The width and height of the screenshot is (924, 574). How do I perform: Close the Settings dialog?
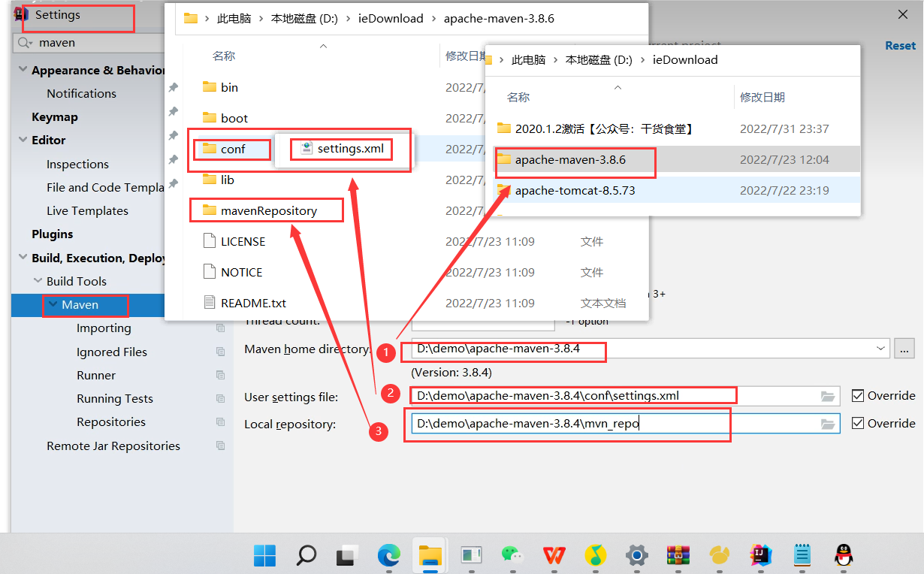[902, 14]
